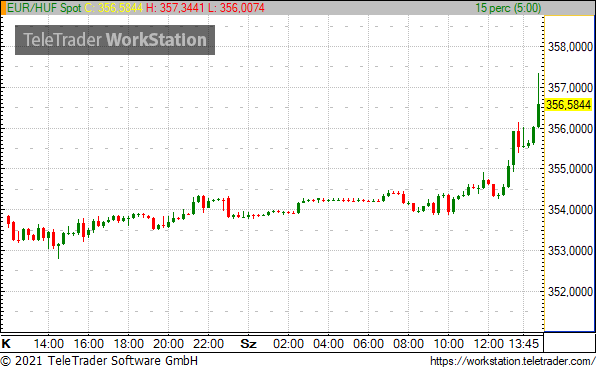Click the 14:00 time axis label
The width and height of the screenshot is (596, 370).
(48, 344)
